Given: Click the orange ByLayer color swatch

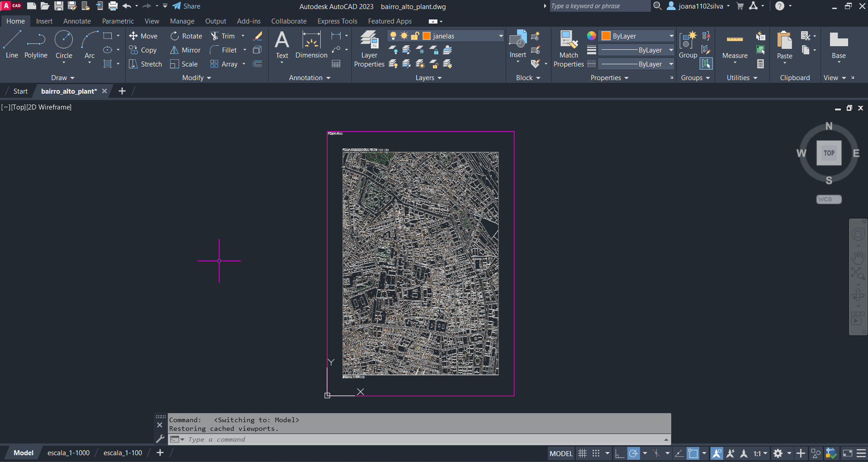Looking at the screenshot, I should [606, 36].
